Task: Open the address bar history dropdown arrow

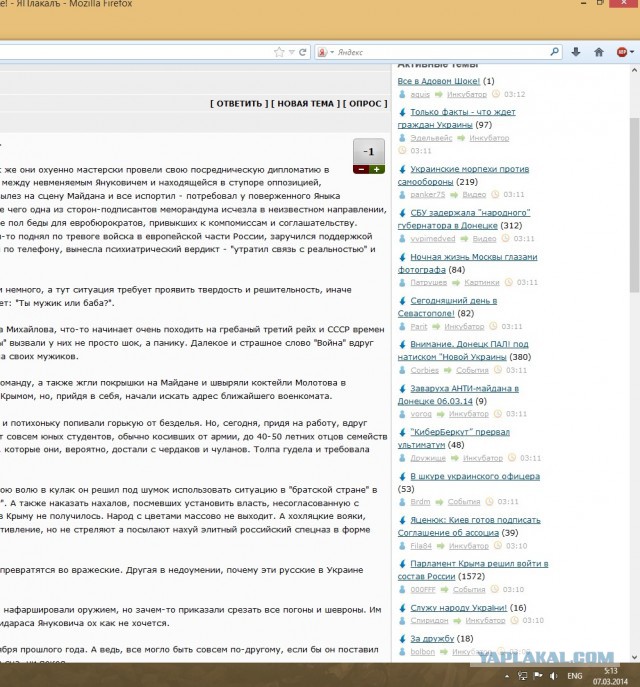Action: click(292, 52)
